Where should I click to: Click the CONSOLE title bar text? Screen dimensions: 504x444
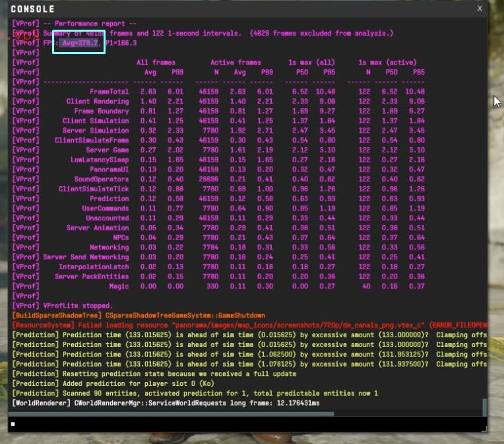coord(33,9)
